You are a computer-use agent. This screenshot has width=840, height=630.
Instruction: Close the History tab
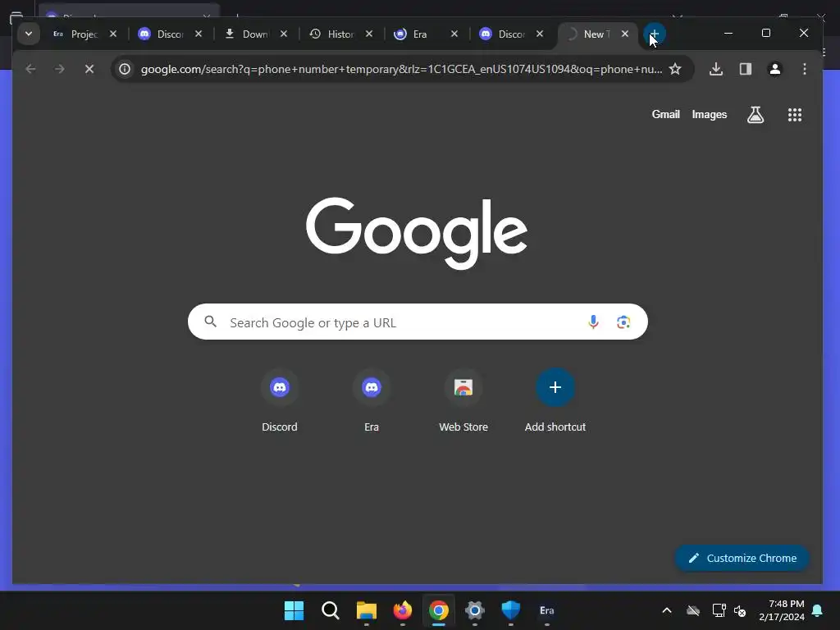coord(369,34)
